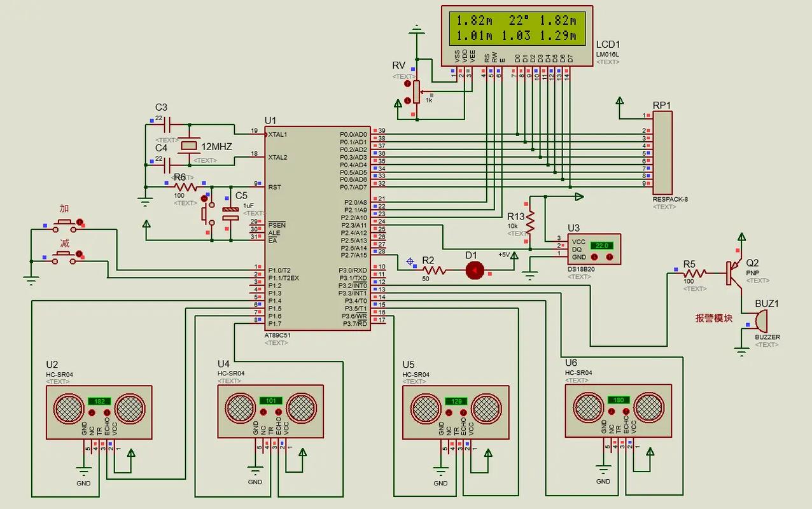Select the 12MHZ crystal oscillator
This screenshot has width=812, height=509.
click(189, 146)
